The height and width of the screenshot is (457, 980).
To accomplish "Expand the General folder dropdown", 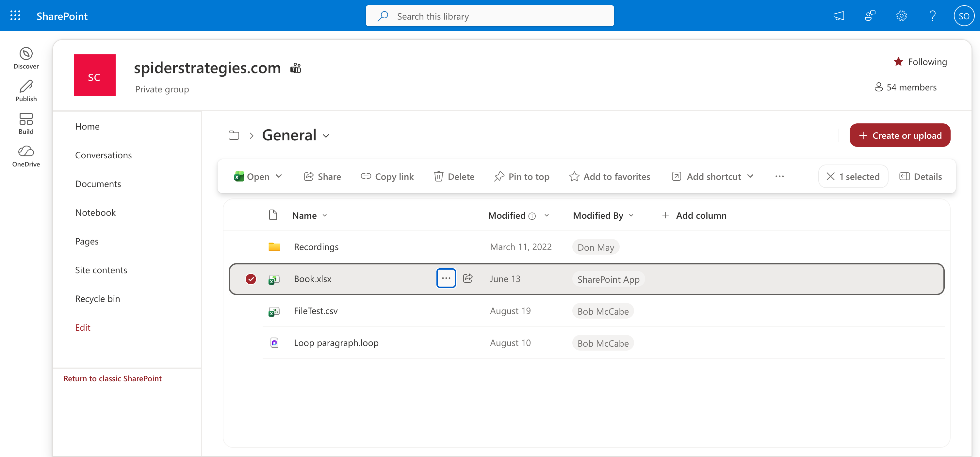I will [326, 136].
